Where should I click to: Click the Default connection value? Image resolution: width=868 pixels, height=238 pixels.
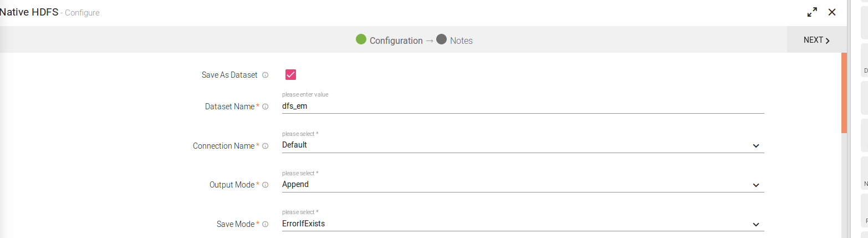(x=294, y=145)
